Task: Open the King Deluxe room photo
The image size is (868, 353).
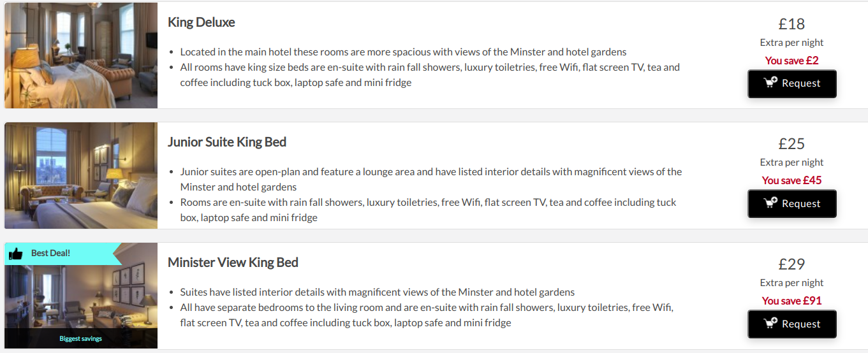Action: click(81, 55)
